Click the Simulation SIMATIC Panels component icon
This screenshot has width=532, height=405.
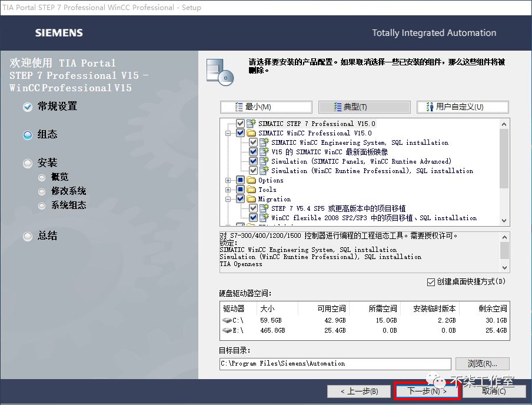[264, 161]
